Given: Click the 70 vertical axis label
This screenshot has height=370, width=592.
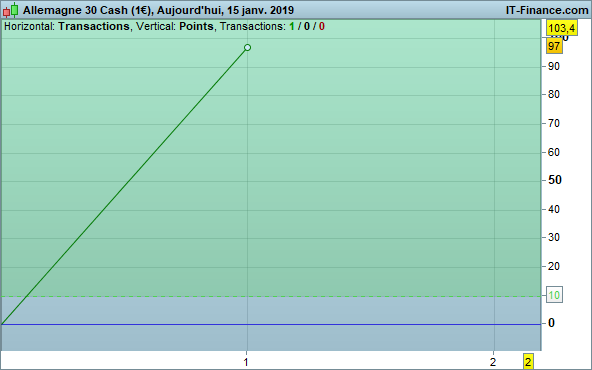Looking at the screenshot, I should [554, 123].
